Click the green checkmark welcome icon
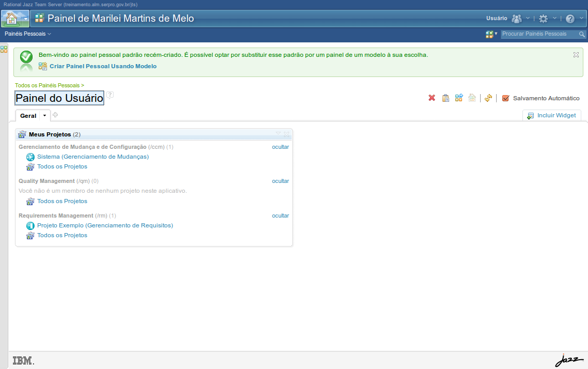588x369 pixels. 26,57
